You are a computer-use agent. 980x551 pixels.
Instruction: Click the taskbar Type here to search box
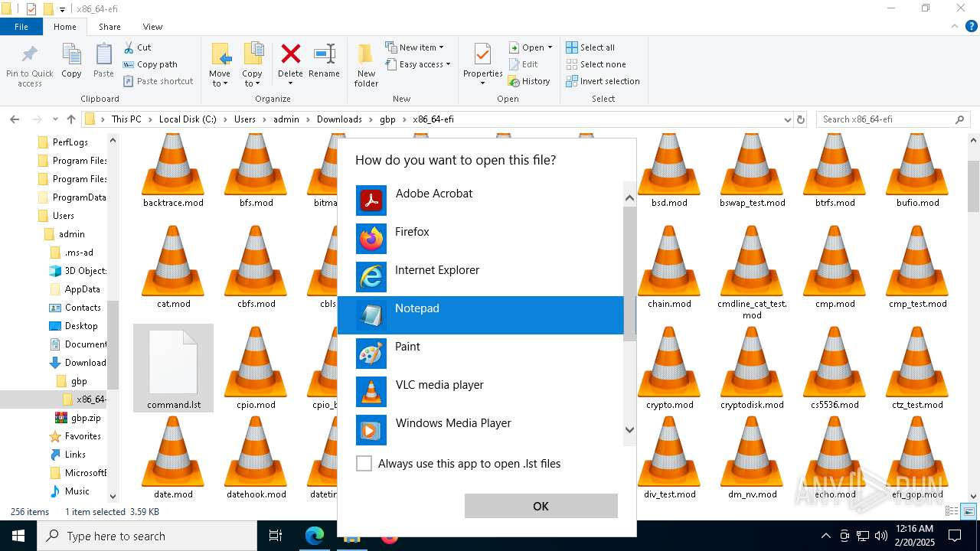point(147,536)
